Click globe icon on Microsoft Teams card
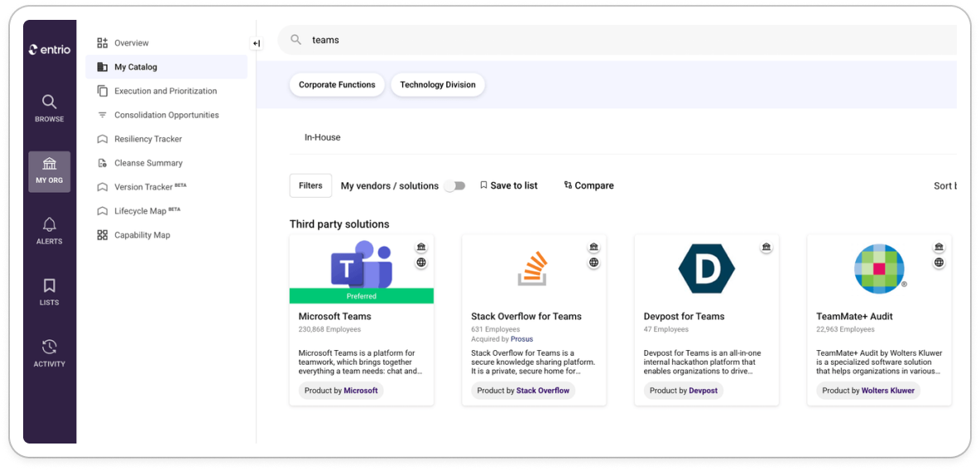 421,262
